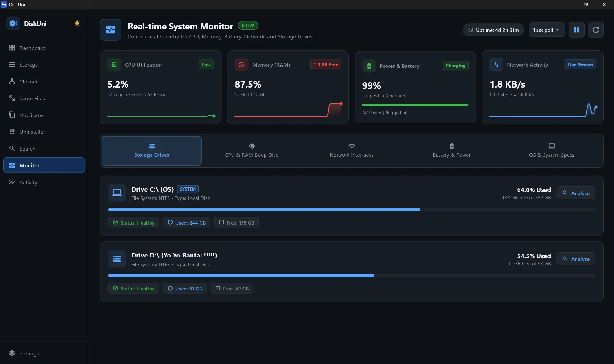Click the CPU chip icon on the CPU Utilization card
The image size is (614, 364).
point(114,65)
